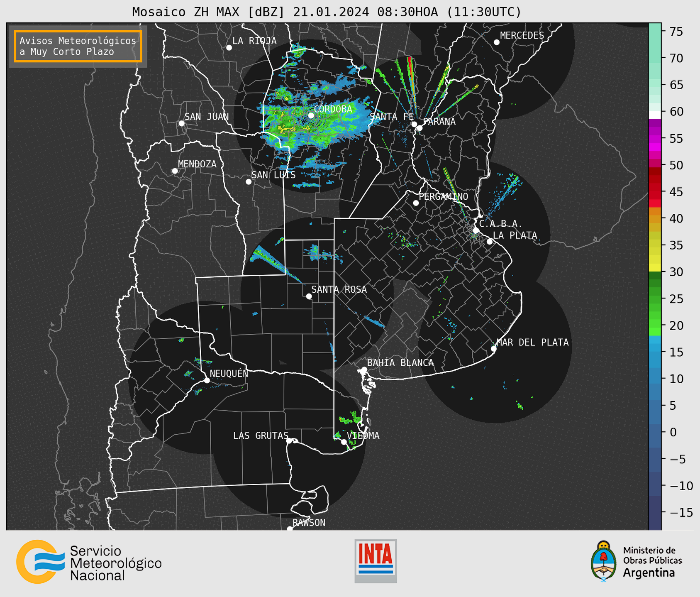The width and height of the screenshot is (700, 597).
Task: Click the 10 dBZ blue colorbar band
Action: pos(655,378)
